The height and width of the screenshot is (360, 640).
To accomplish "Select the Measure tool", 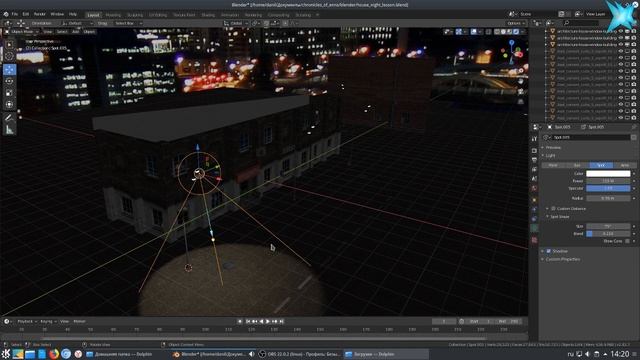I will point(9,130).
